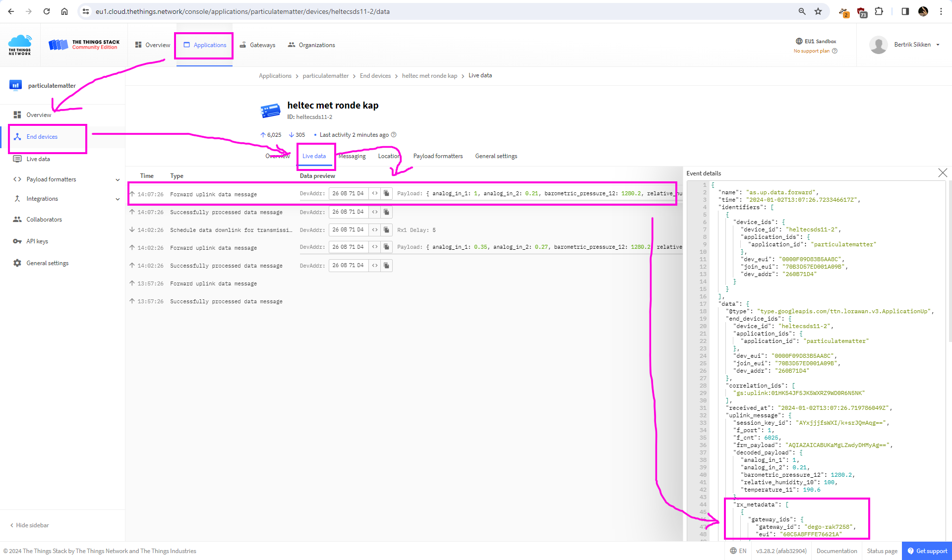
Task: Click The Things Network cloud logo
Action: (x=20, y=45)
